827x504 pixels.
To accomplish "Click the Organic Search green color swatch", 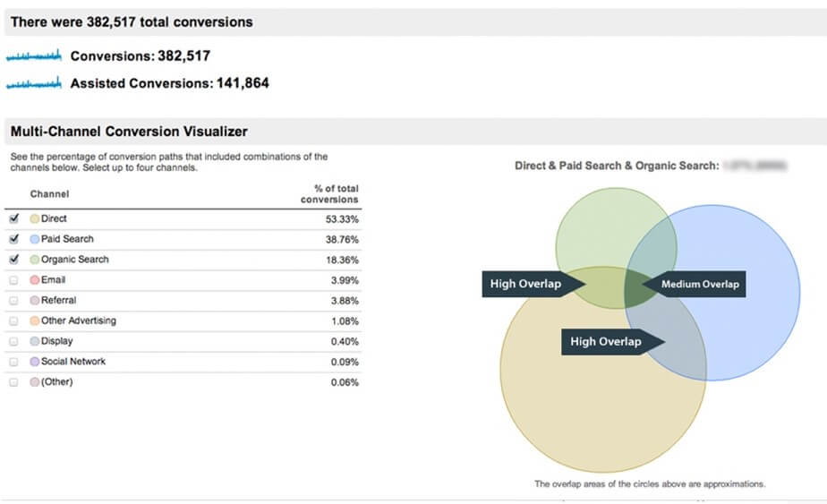I will pyautogui.click(x=35, y=261).
